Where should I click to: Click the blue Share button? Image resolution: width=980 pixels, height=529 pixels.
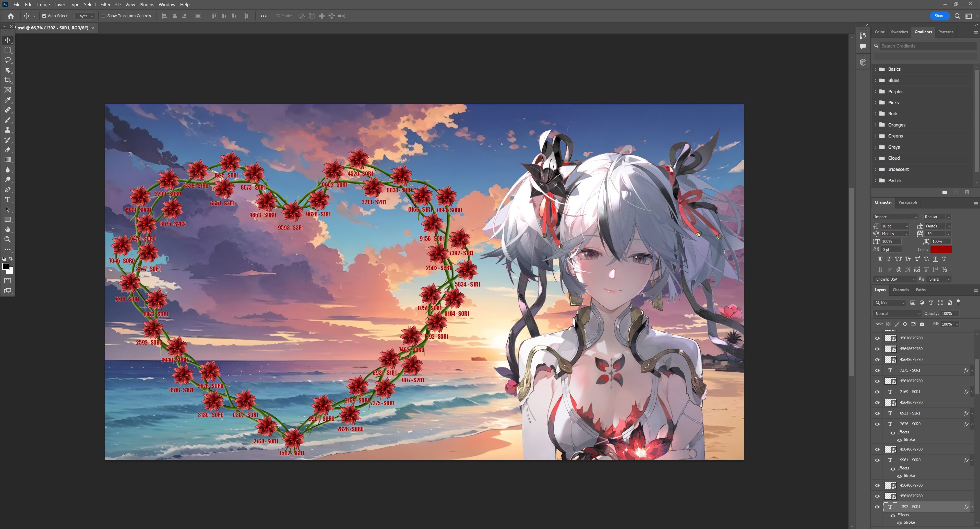point(939,16)
